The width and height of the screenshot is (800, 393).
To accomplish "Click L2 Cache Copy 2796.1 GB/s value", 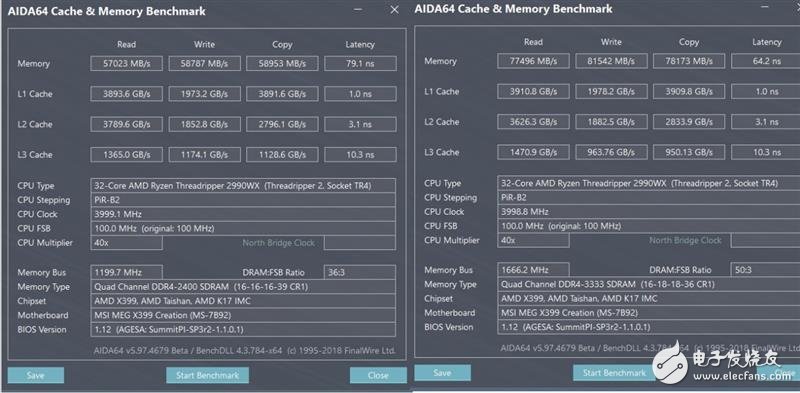I will (x=282, y=124).
